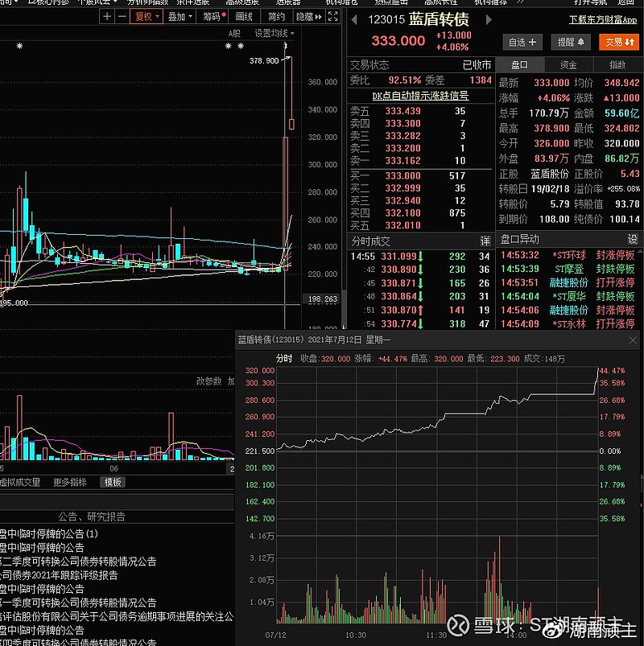Open 公司债务逾期事项进展的关注 announcement

117,616
